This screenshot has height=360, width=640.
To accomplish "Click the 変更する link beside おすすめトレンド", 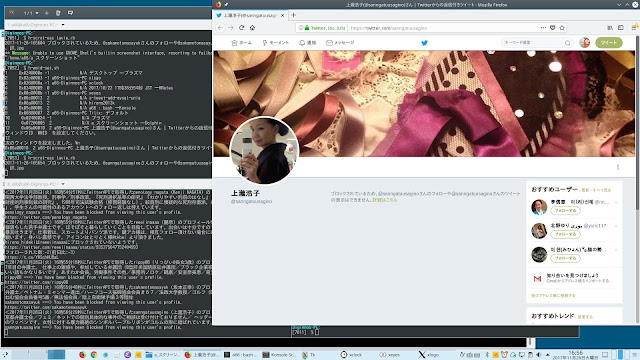I will [x=585, y=317].
